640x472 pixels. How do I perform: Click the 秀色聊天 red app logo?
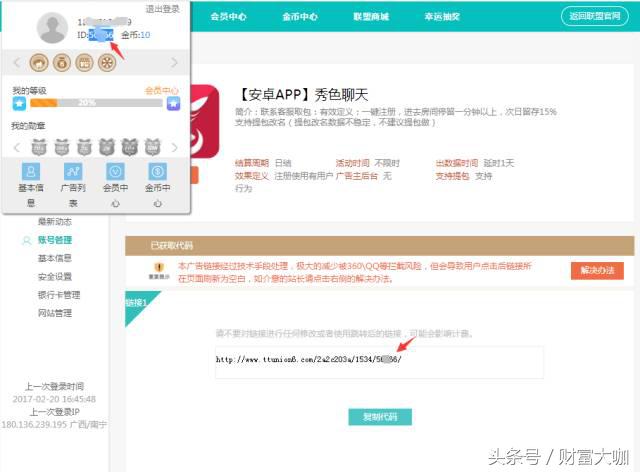[x=205, y=121]
